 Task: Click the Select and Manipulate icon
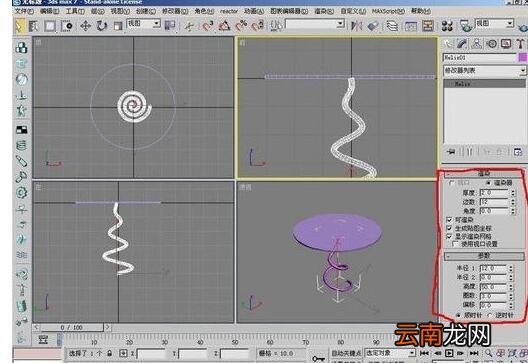pyautogui.click(x=189, y=26)
